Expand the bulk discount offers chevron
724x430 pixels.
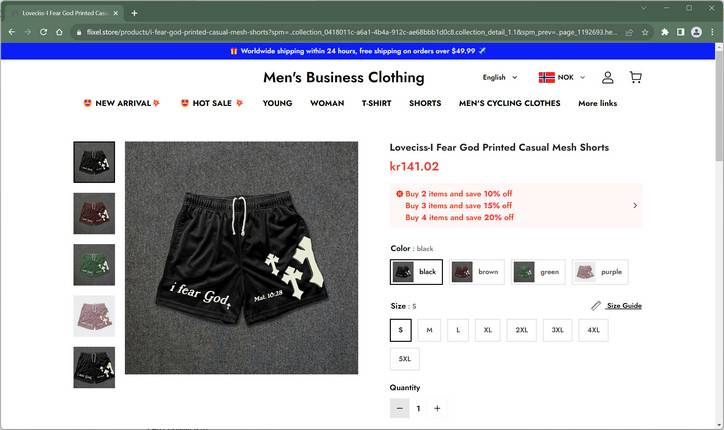tap(635, 205)
